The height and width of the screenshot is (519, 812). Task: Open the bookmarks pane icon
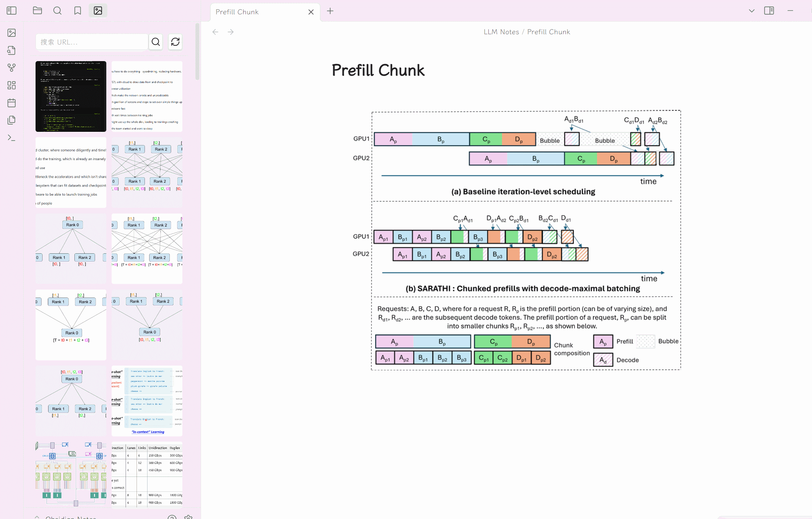[77, 11]
